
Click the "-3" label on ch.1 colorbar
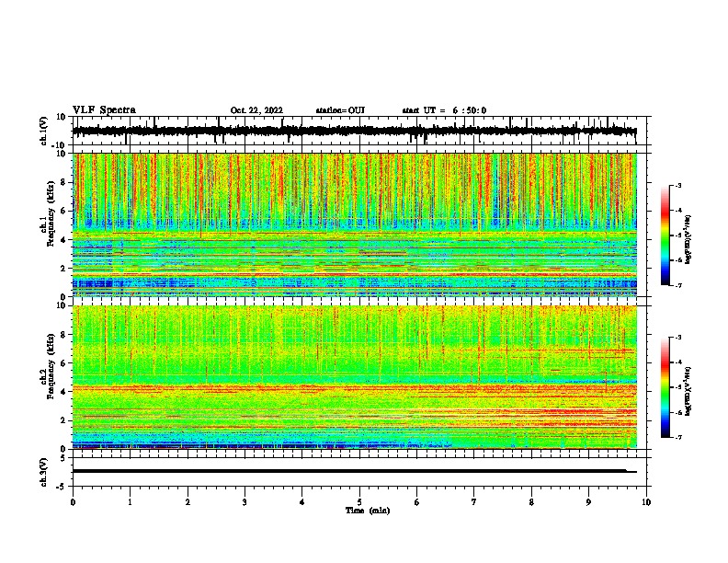tap(678, 185)
